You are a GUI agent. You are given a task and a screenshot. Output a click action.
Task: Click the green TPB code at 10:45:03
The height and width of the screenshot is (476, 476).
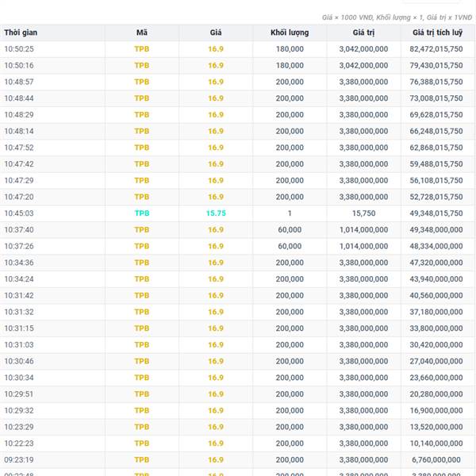point(142,213)
